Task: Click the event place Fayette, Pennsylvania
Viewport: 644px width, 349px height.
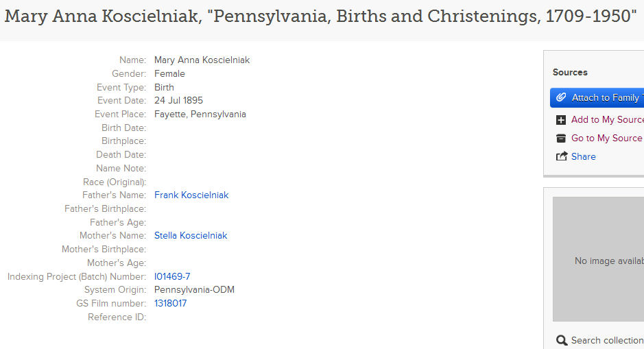Action: (200, 115)
